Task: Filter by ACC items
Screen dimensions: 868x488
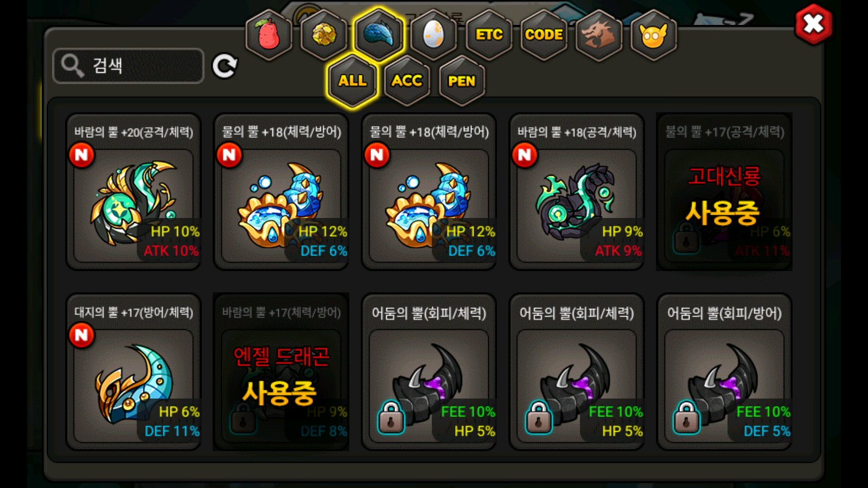Action: tap(407, 81)
